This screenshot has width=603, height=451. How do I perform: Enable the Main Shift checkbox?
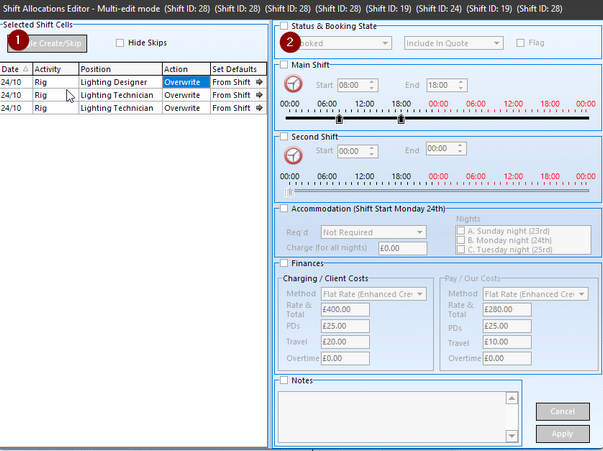284,66
